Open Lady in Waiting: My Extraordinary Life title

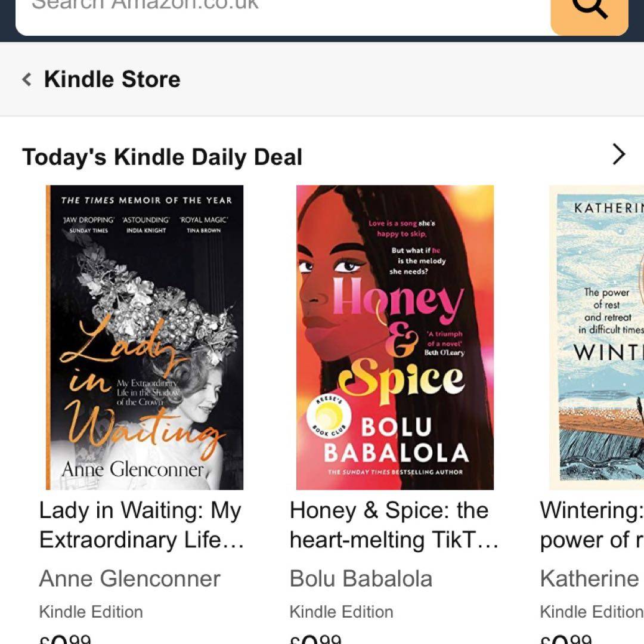pyautogui.click(x=142, y=525)
